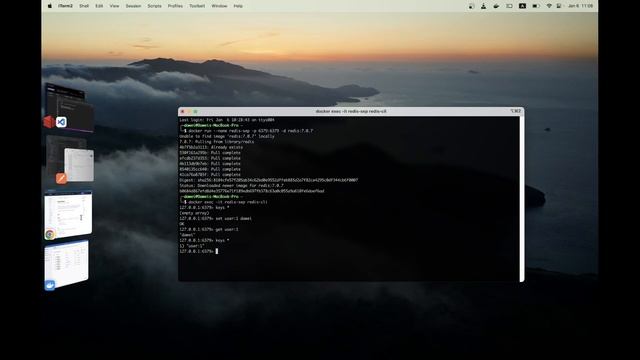Viewport: 640px width, 360px height.
Task: Click the terminal window's vertical scrollbar
Action: pos(522,198)
